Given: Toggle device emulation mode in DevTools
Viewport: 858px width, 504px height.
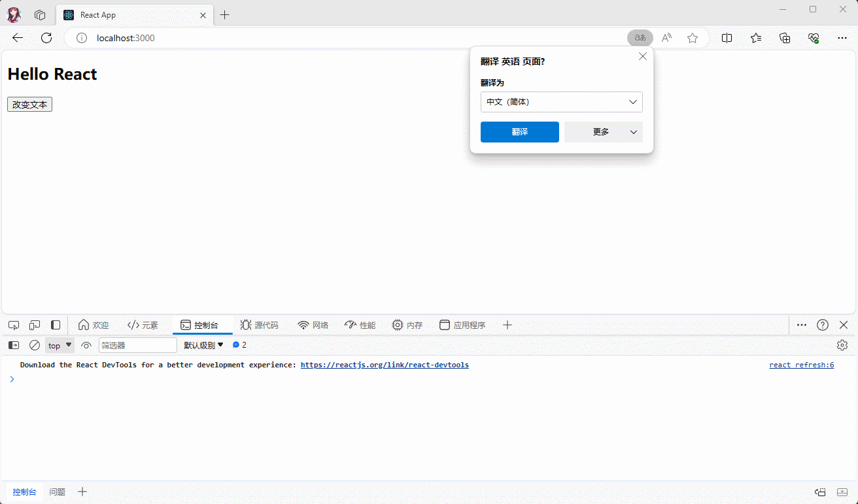Looking at the screenshot, I should point(35,325).
